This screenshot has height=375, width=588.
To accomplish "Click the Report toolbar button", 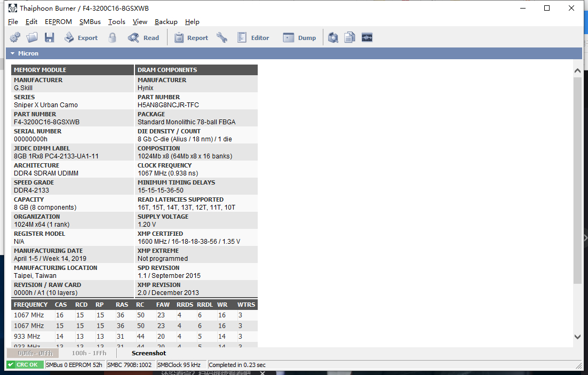I will [191, 37].
